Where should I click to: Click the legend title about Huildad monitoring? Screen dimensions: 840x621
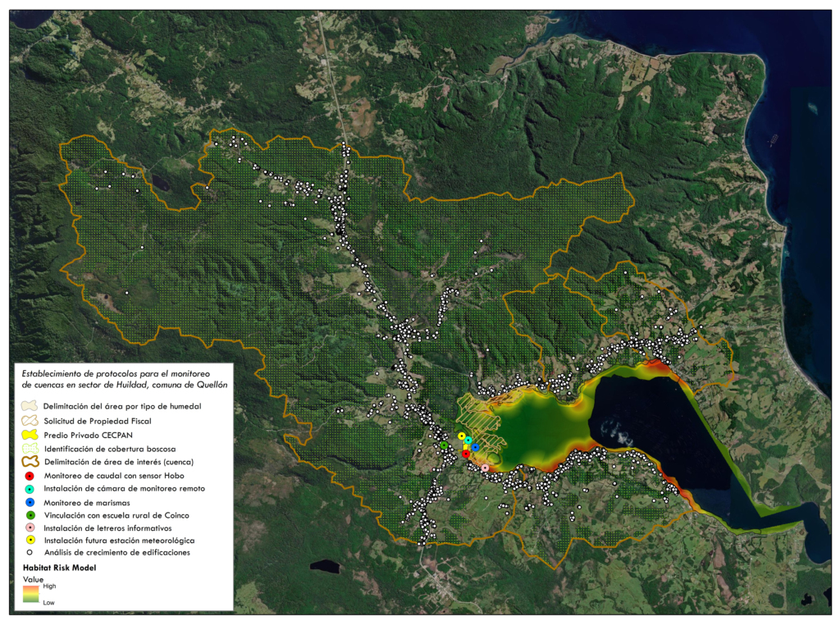click(x=125, y=379)
